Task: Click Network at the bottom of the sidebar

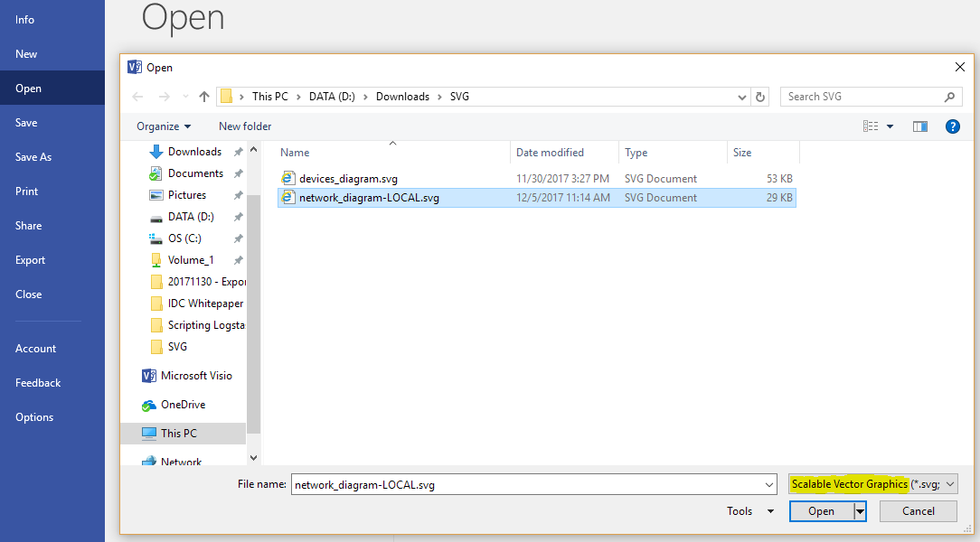Action: (x=181, y=462)
